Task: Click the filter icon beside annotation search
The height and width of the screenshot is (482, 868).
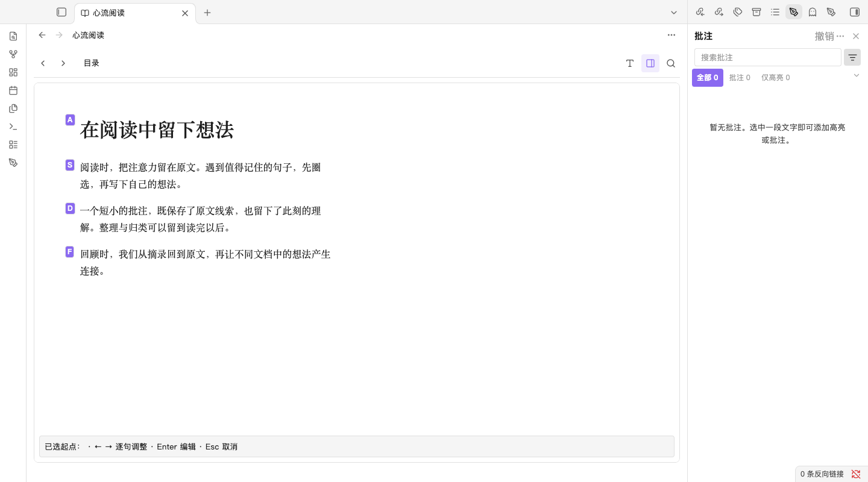Action: [852, 57]
